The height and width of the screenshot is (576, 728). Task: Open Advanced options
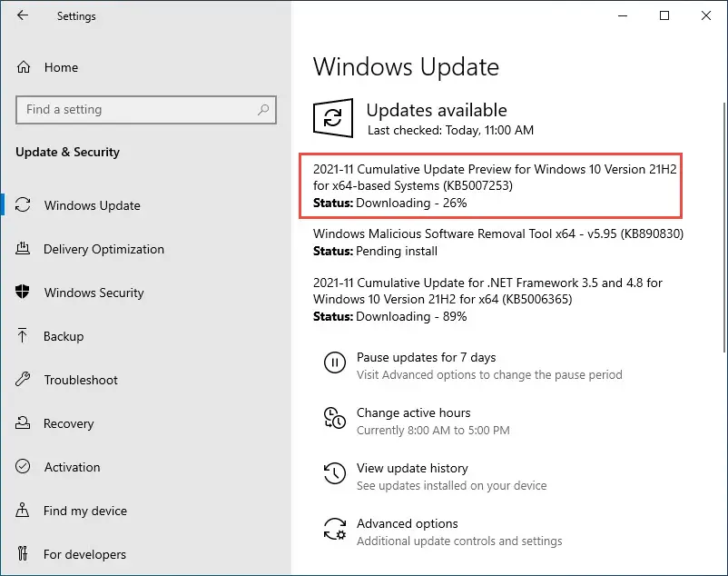coord(408,523)
